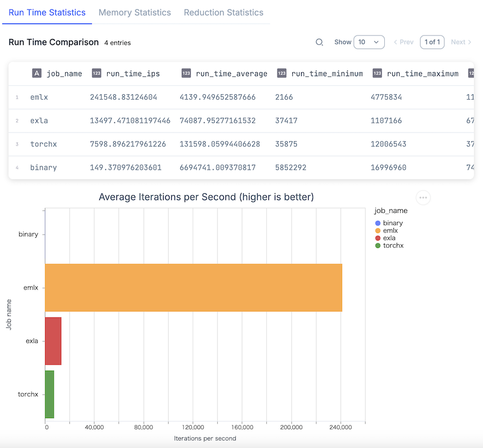This screenshot has height=448, width=483.
Task: Click the Run Time Comparison heading
Action: click(x=54, y=42)
